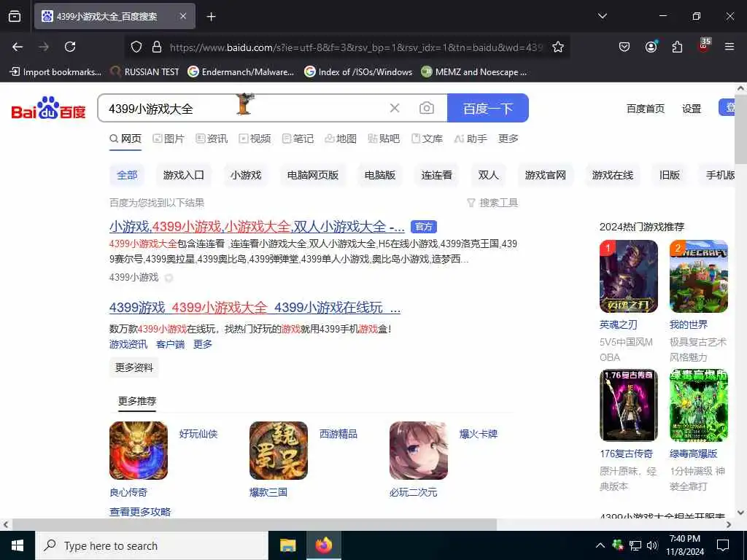Switch to 笔记 notes tab
Image resolution: width=747 pixels, height=560 pixels.
(298, 139)
